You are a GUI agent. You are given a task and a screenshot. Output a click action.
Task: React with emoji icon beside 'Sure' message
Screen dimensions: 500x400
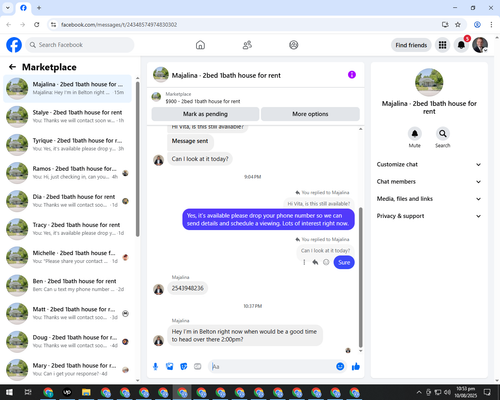[326, 262]
